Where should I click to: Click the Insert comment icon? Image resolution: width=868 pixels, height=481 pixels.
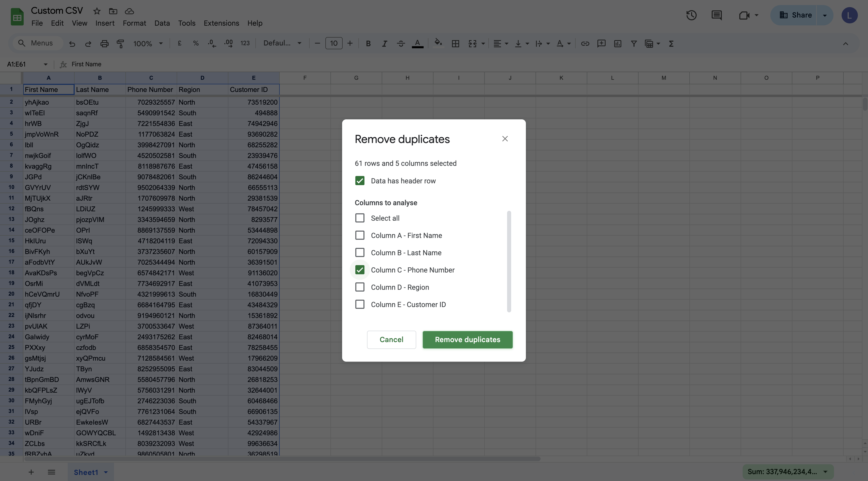(x=601, y=43)
